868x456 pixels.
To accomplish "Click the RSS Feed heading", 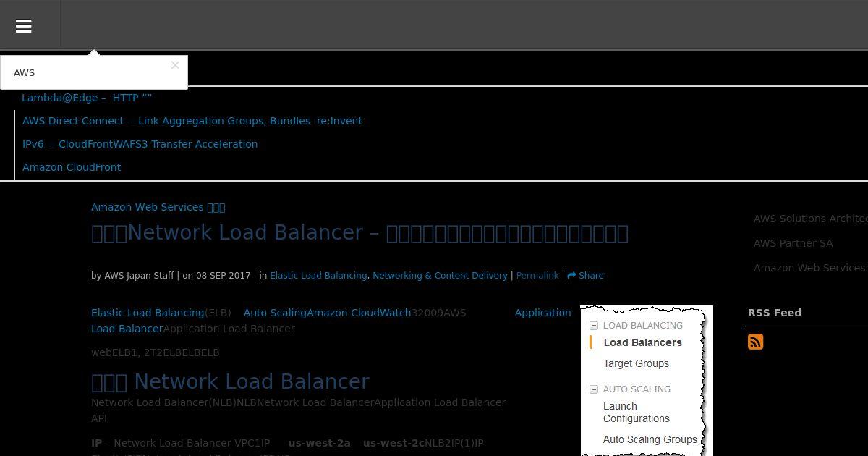I will point(774,313).
